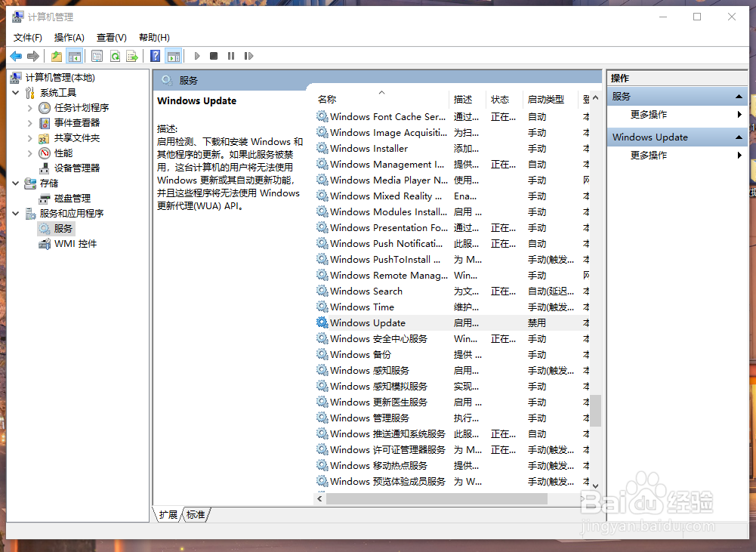Click the scroll left arrow of services list
Viewport: 756px width, 552px height.
319,499
